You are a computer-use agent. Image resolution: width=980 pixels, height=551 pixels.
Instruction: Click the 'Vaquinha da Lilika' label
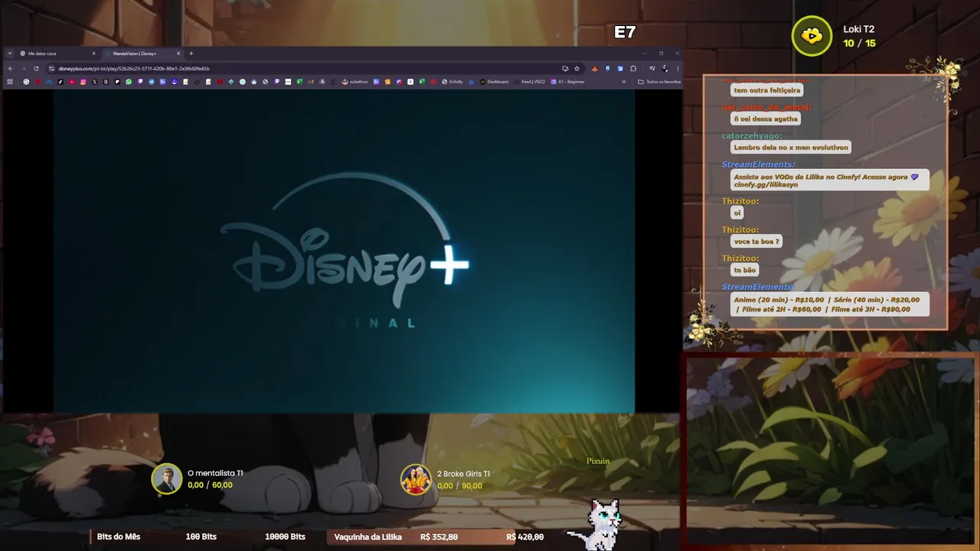coord(368,536)
